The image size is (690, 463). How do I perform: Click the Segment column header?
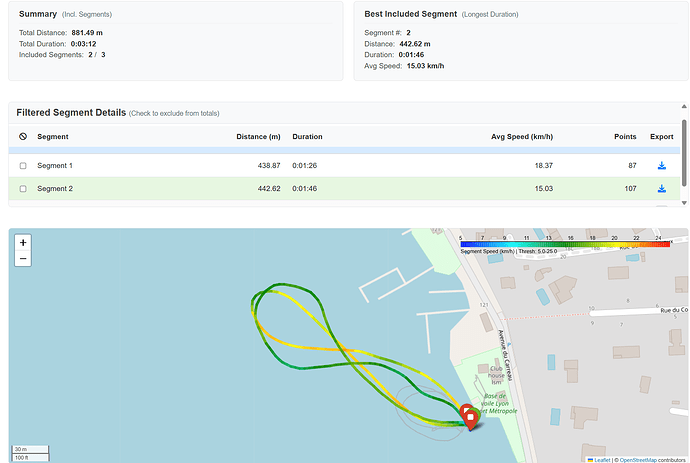(x=53, y=136)
